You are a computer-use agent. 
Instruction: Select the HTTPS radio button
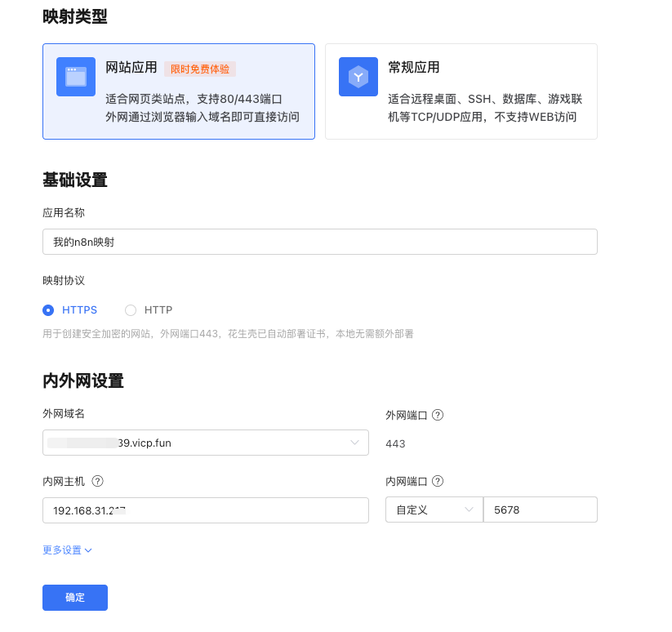point(47,310)
